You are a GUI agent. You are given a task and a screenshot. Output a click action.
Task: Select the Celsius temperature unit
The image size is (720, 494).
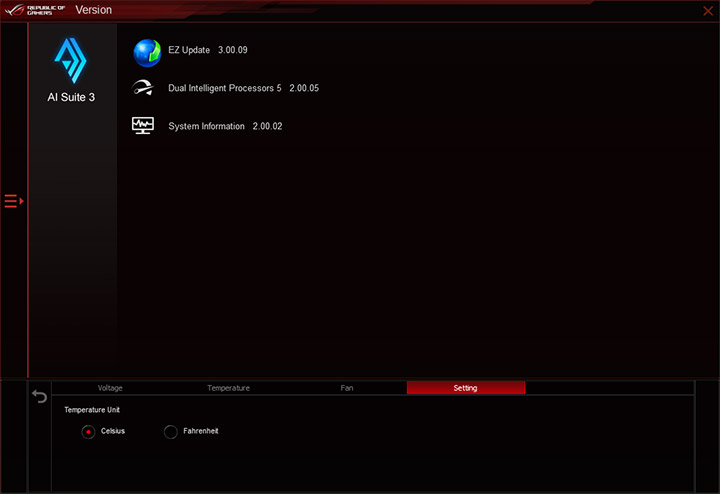[x=88, y=432]
